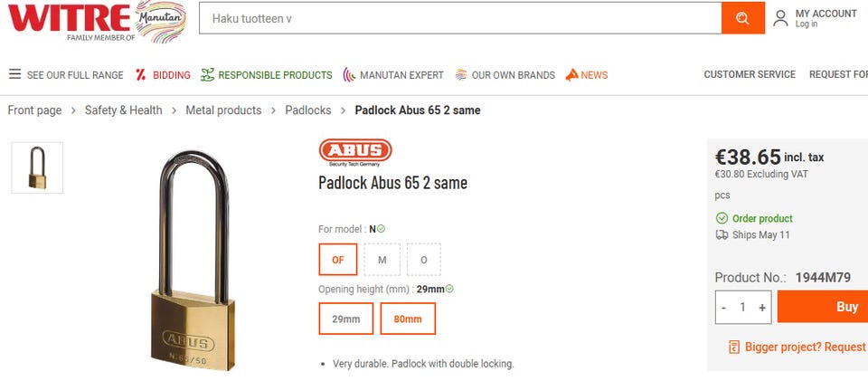The image size is (868, 381).
Task: Open the hamburger menu icon
Action: point(15,74)
